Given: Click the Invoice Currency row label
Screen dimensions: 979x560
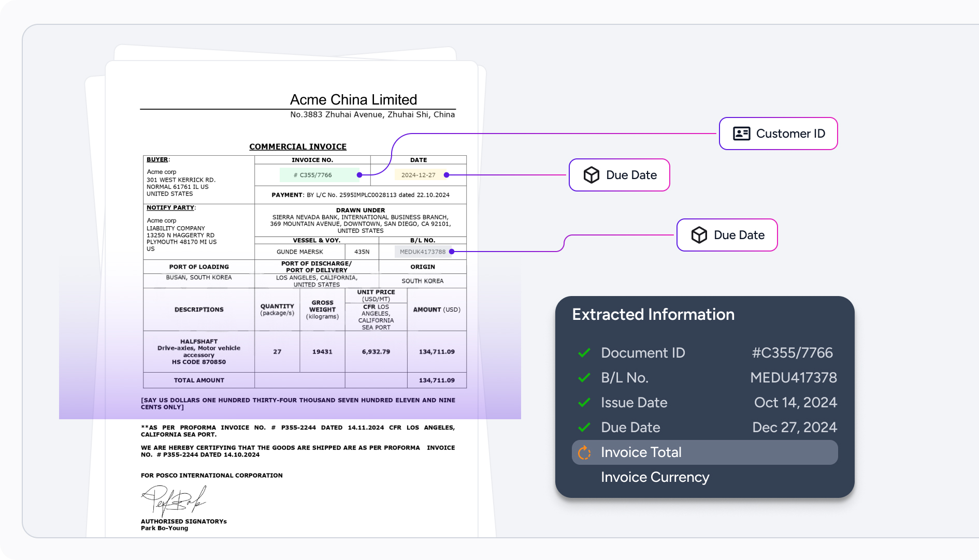Looking at the screenshot, I should (x=655, y=477).
